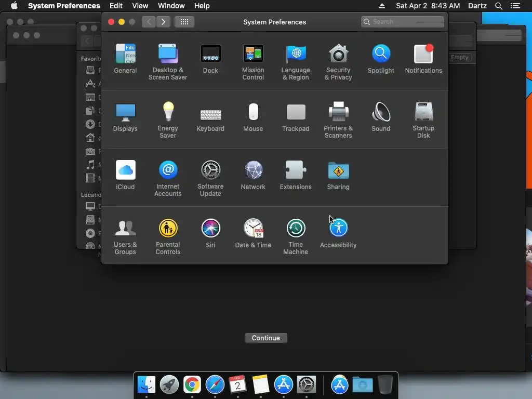Open System Preferences from the Dock

coord(307,384)
